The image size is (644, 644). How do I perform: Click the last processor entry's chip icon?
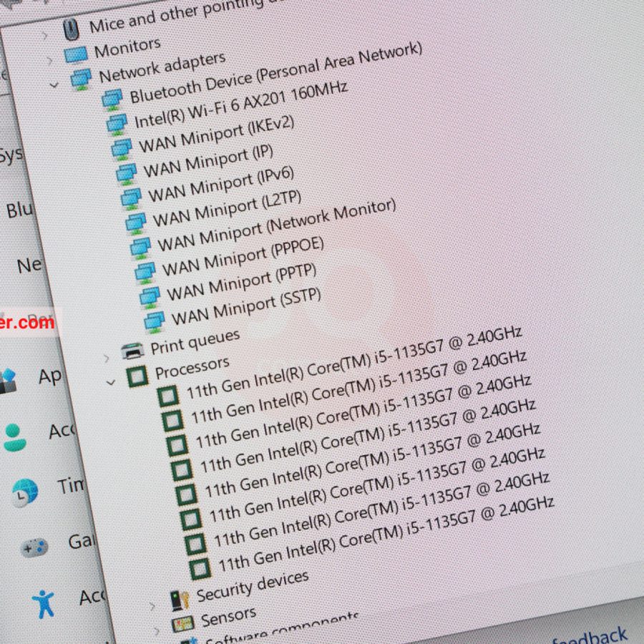pyautogui.click(x=200, y=568)
